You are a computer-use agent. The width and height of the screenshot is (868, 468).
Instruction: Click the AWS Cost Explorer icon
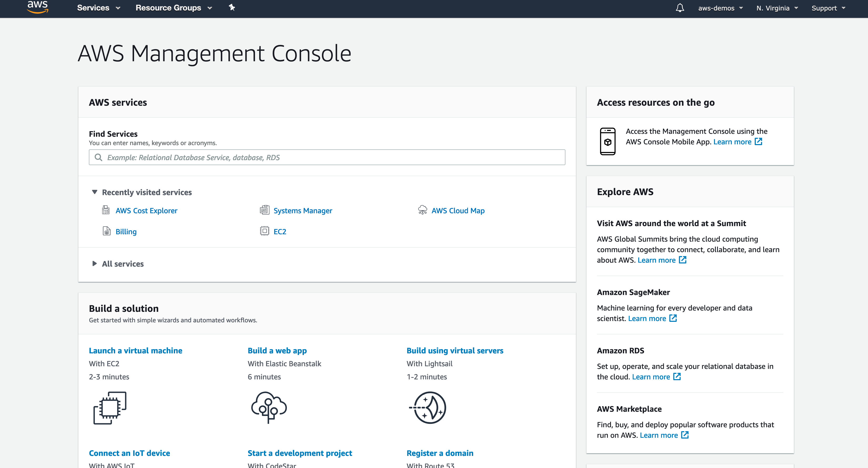(x=106, y=210)
